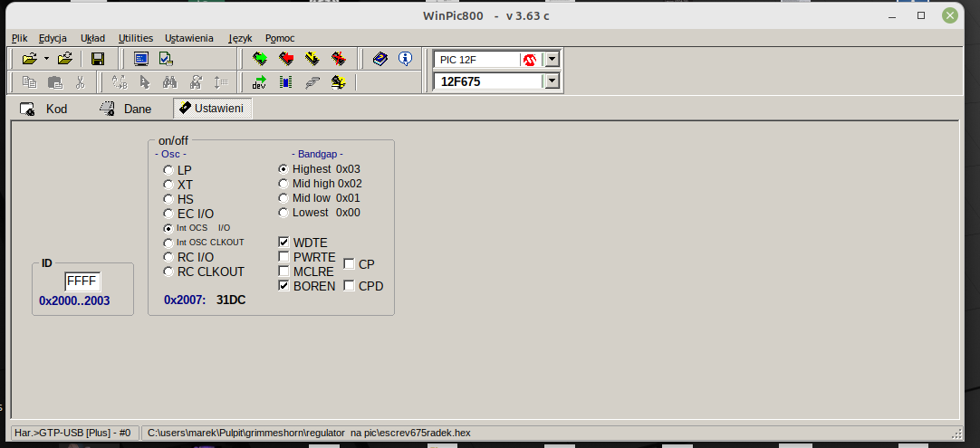Select the RC CLKOUT oscillator option
Screen dimensions: 980x448
point(168,272)
